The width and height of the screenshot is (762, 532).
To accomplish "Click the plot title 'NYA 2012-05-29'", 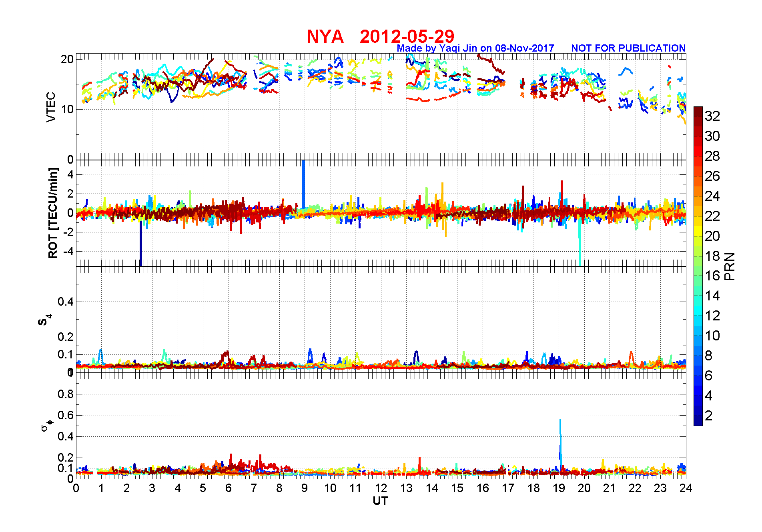I will coord(380,36).
